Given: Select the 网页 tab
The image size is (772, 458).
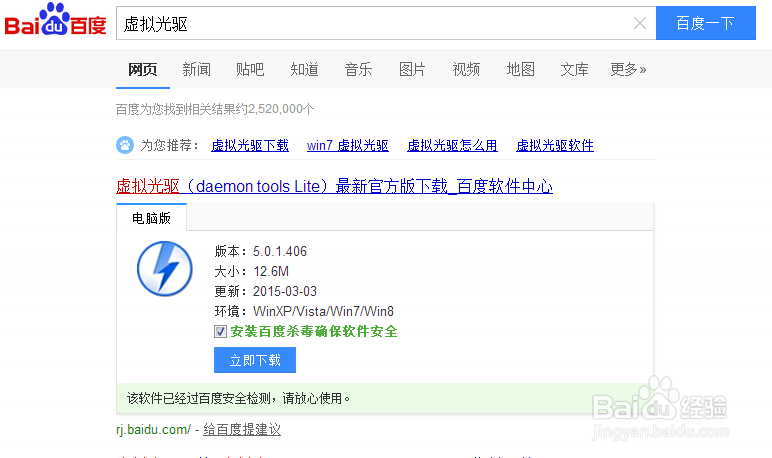Looking at the screenshot, I should coord(143,69).
